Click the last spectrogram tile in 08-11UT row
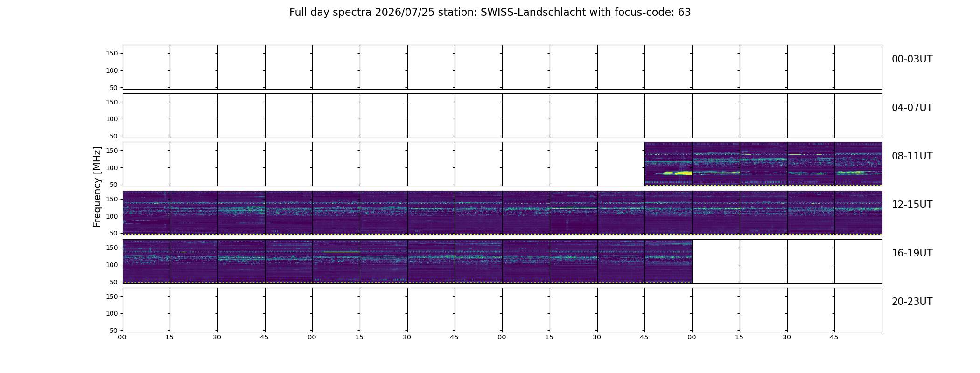Viewport: 980px width, 373px height. pyautogui.click(x=858, y=164)
